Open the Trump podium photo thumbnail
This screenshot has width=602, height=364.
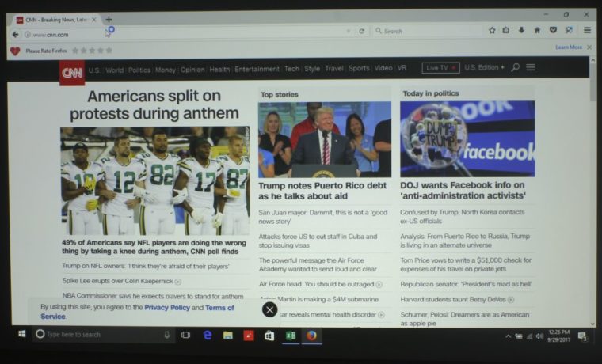click(325, 139)
